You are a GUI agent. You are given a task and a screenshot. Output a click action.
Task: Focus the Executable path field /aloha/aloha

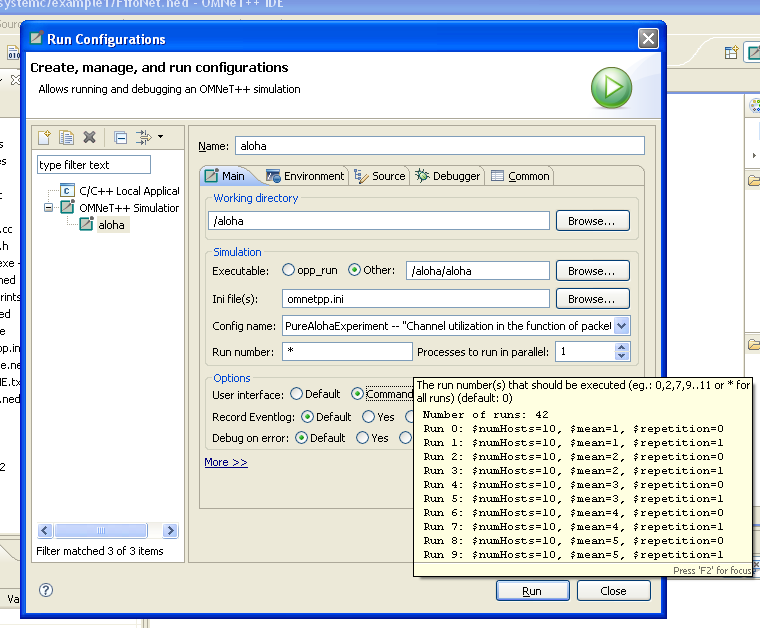tap(477, 270)
